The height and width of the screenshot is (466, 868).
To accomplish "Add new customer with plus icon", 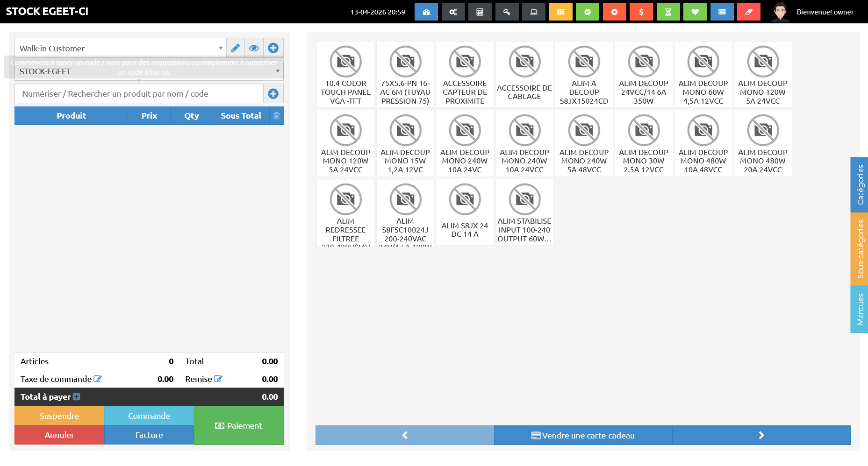I will click(273, 48).
